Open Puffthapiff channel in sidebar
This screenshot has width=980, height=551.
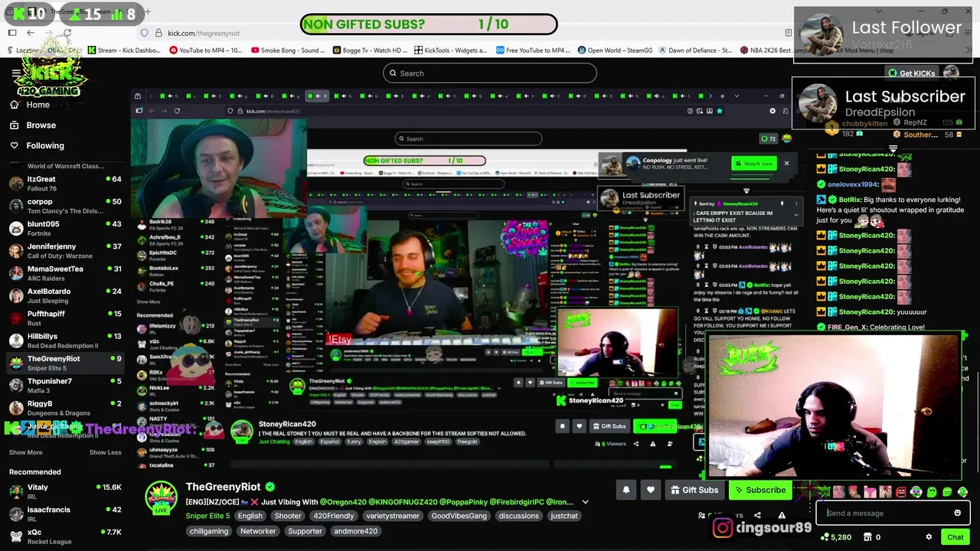(64, 318)
